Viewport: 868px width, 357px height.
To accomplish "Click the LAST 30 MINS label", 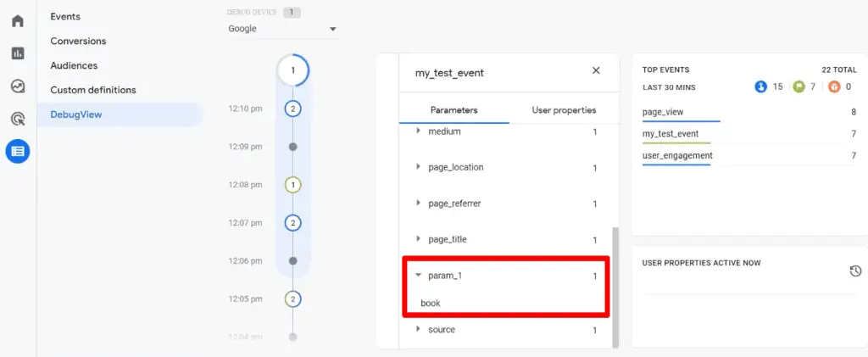I will pos(669,87).
